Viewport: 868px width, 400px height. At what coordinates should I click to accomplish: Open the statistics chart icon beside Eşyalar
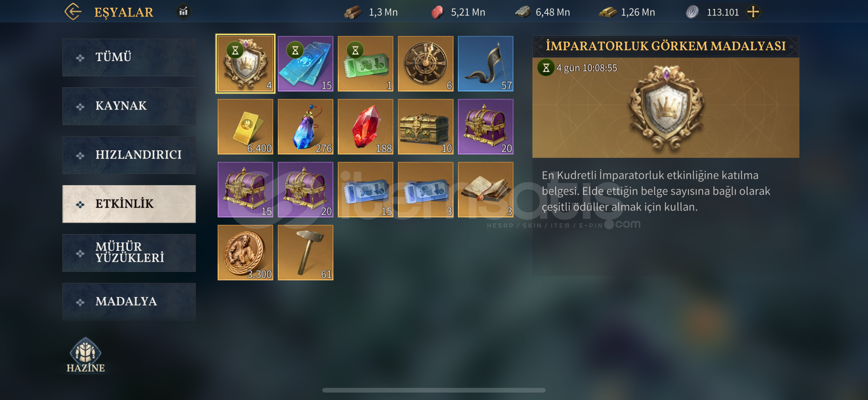[x=183, y=12]
